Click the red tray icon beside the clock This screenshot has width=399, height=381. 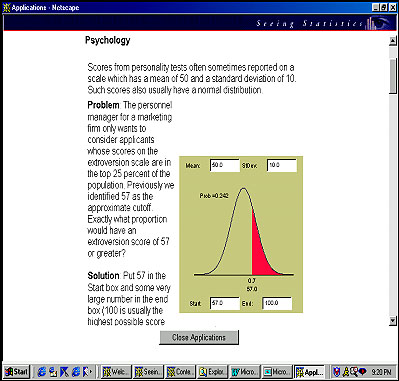(363, 372)
